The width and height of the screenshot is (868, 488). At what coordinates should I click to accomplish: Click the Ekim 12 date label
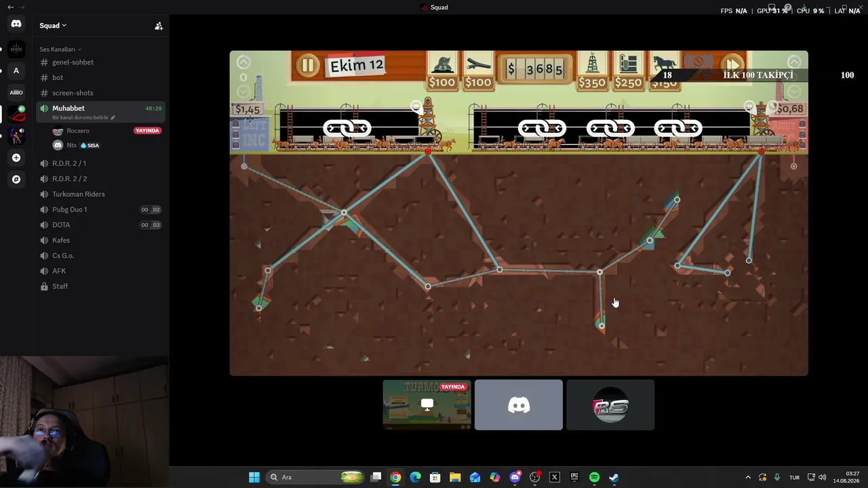point(357,66)
